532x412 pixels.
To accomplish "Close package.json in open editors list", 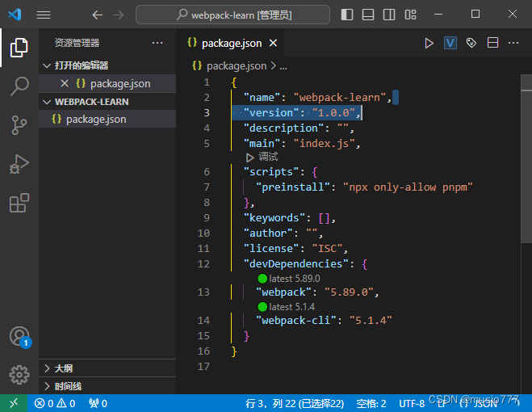I will pos(65,83).
